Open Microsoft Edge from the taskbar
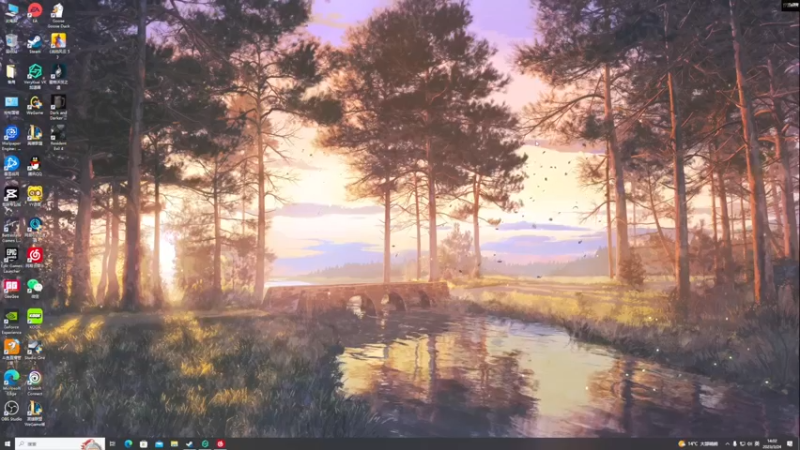This screenshot has width=800, height=450. click(x=128, y=444)
